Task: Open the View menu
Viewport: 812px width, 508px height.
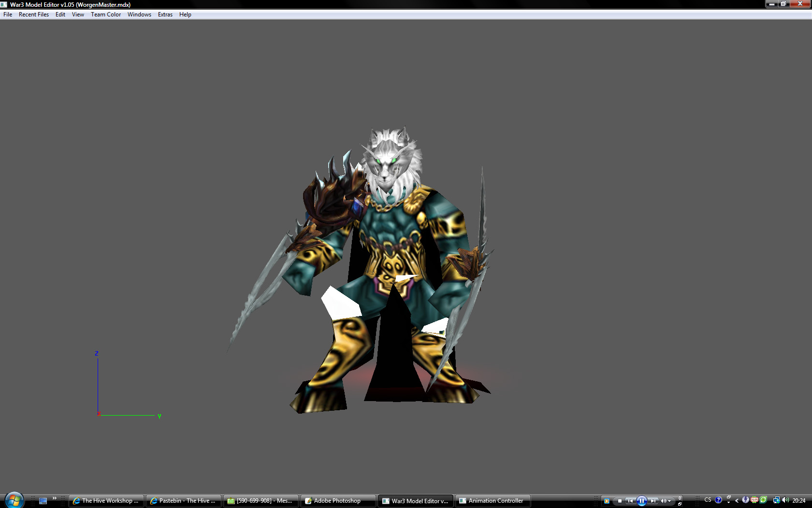Action: pyautogui.click(x=78, y=15)
